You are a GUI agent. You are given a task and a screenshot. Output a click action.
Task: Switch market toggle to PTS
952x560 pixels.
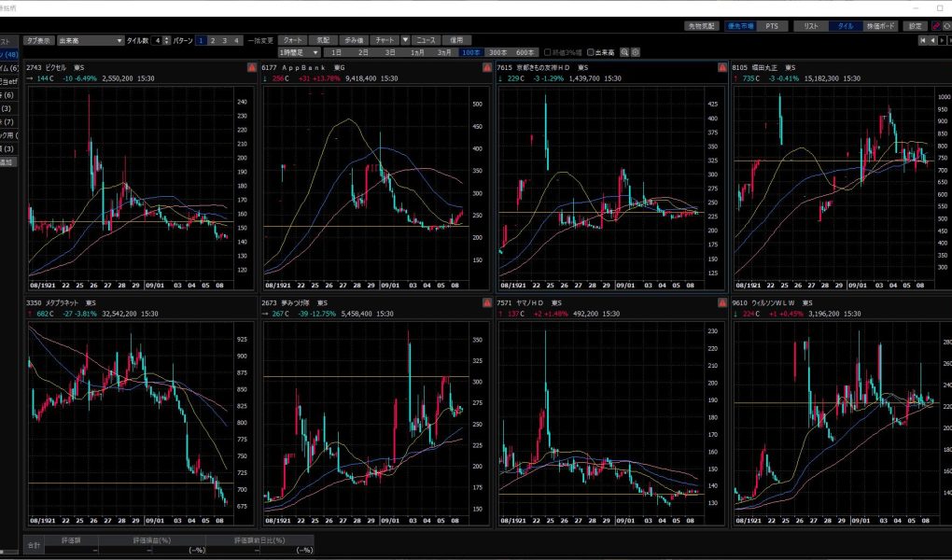(770, 26)
